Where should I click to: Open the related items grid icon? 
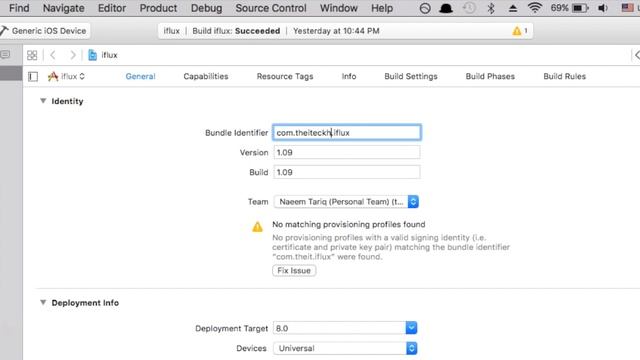pos(32,55)
